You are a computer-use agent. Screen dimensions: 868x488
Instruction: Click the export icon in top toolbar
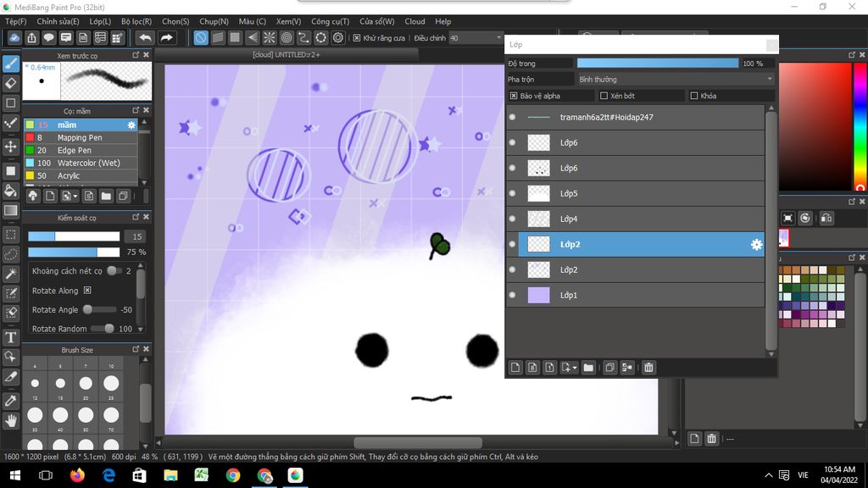[x=31, y=37]
